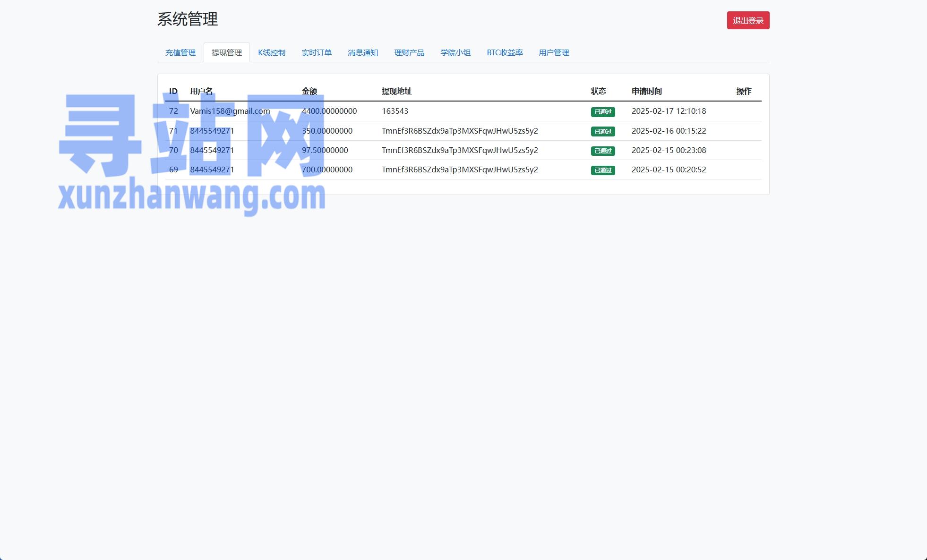Click the 已通过 badge in row 70

tap(603, 151)
